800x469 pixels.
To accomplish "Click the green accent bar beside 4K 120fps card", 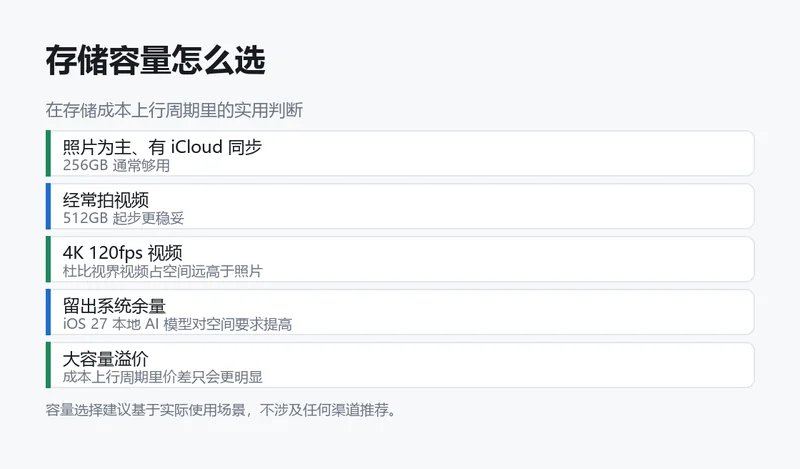I will click(48, 259).
